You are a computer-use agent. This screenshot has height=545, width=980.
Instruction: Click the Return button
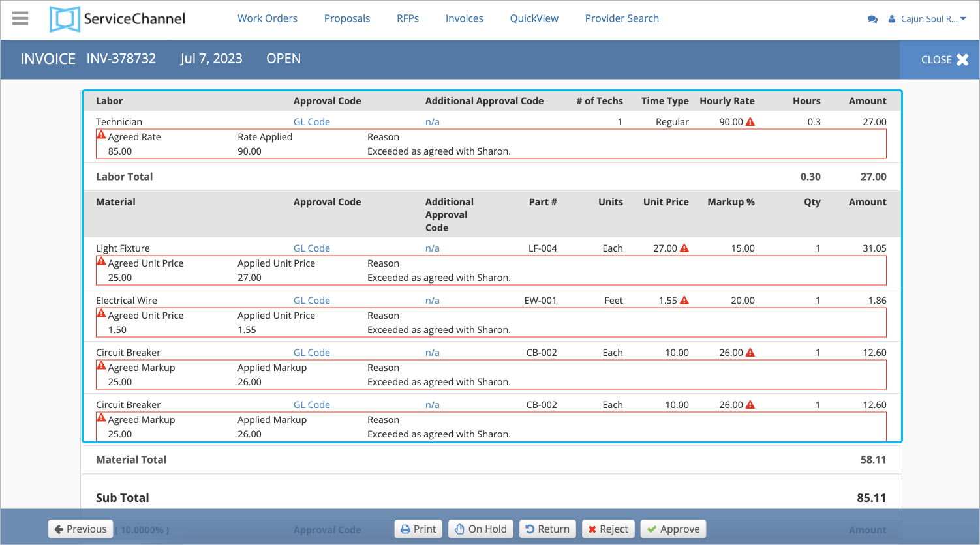(x=547, y=529)
